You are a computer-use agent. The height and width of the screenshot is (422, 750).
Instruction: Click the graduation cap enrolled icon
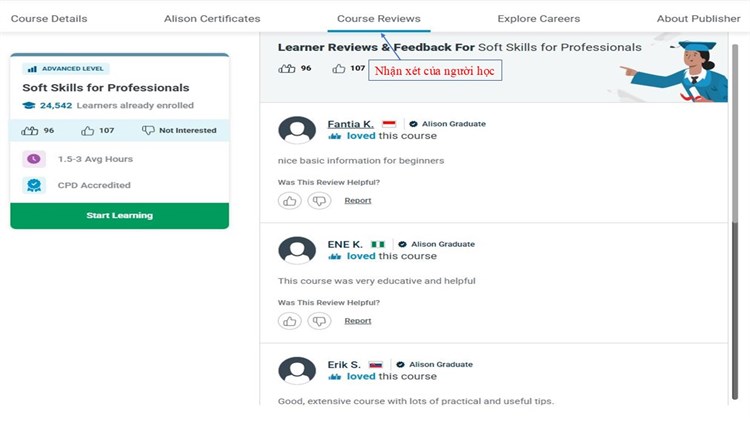pyautogui.click(x=29, y=105)
